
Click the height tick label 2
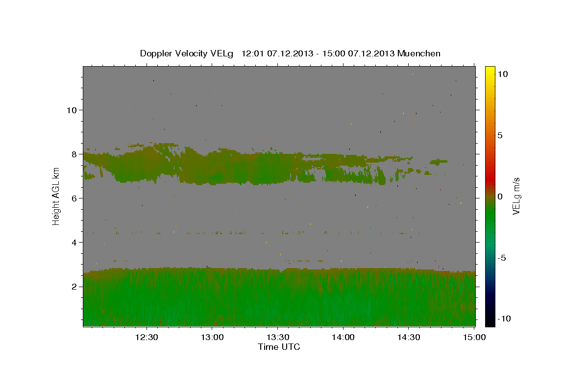click(74, 286)
